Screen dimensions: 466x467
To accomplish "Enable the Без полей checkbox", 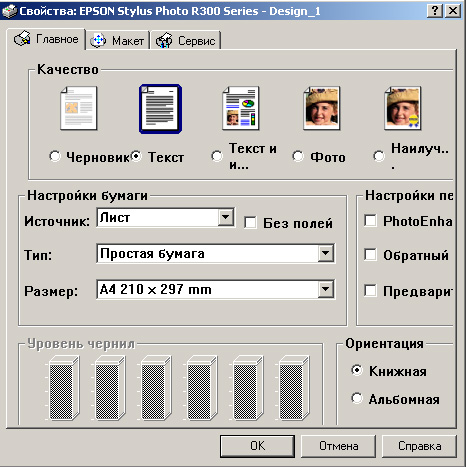I will [x=250, y=223].
